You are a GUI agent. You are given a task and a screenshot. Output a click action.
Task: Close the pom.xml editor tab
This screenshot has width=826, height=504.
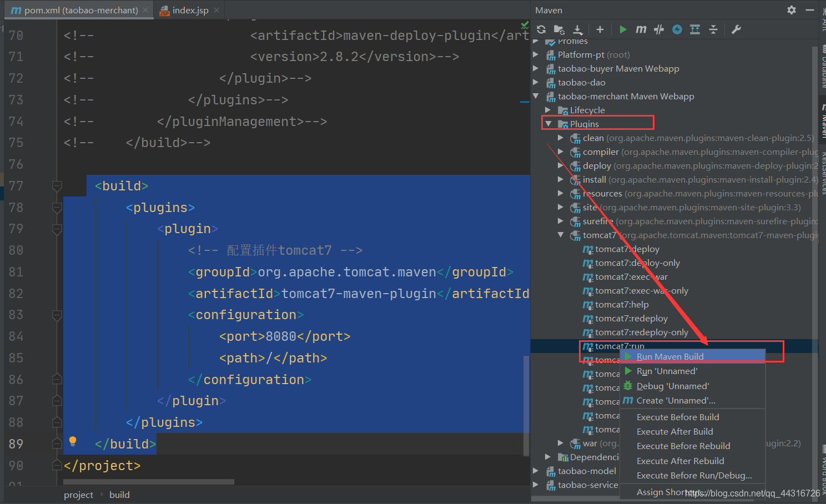145,10
